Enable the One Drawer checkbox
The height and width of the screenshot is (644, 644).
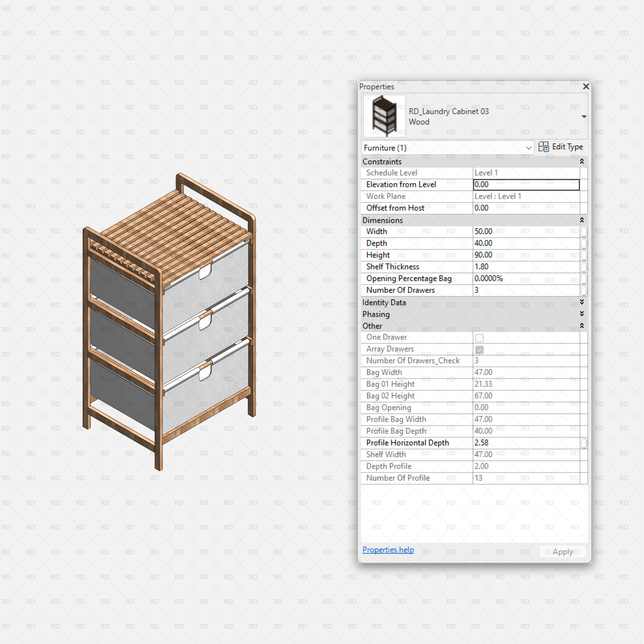[x=480, y=338]
